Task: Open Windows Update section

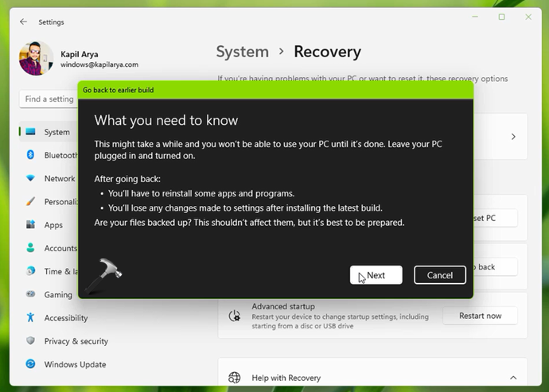Action: (75, 364)
